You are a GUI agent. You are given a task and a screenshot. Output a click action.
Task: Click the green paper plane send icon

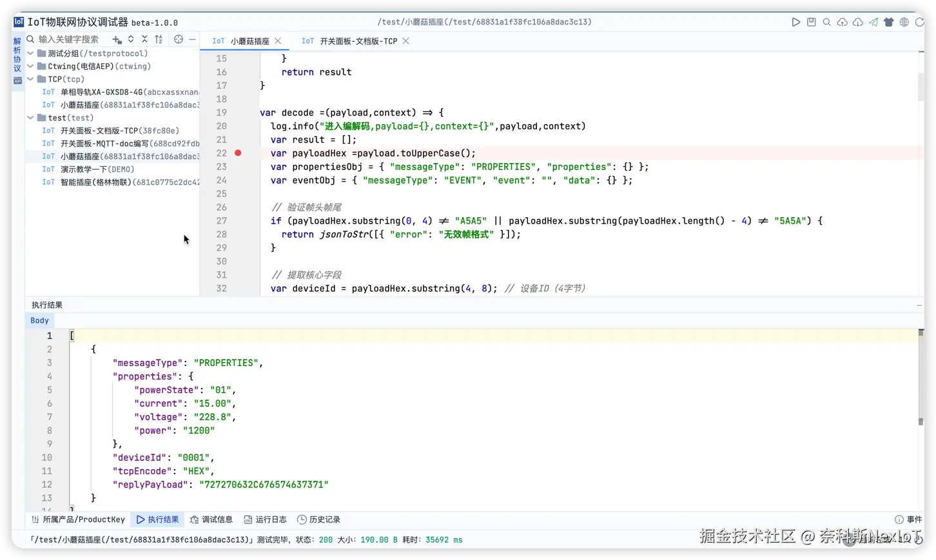[x=873, y=22]
